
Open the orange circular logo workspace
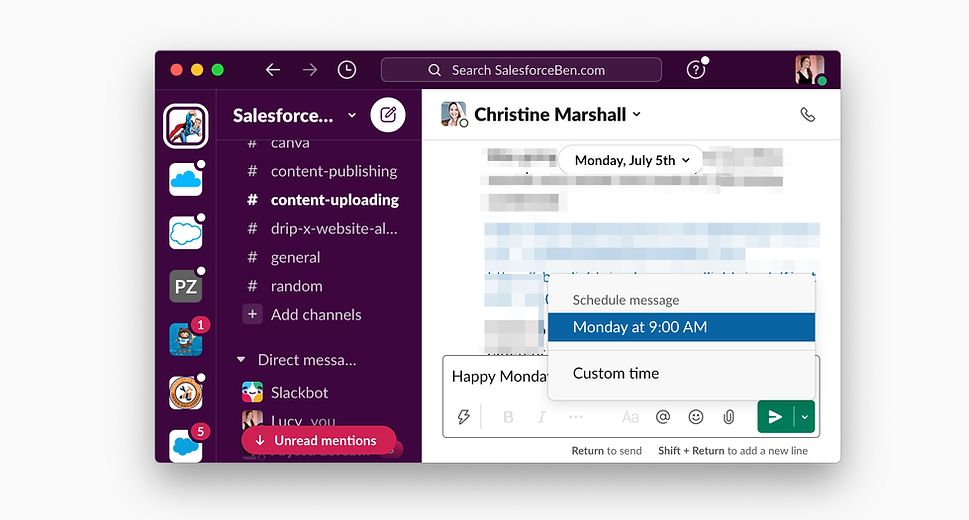click(x=185, y=393)
